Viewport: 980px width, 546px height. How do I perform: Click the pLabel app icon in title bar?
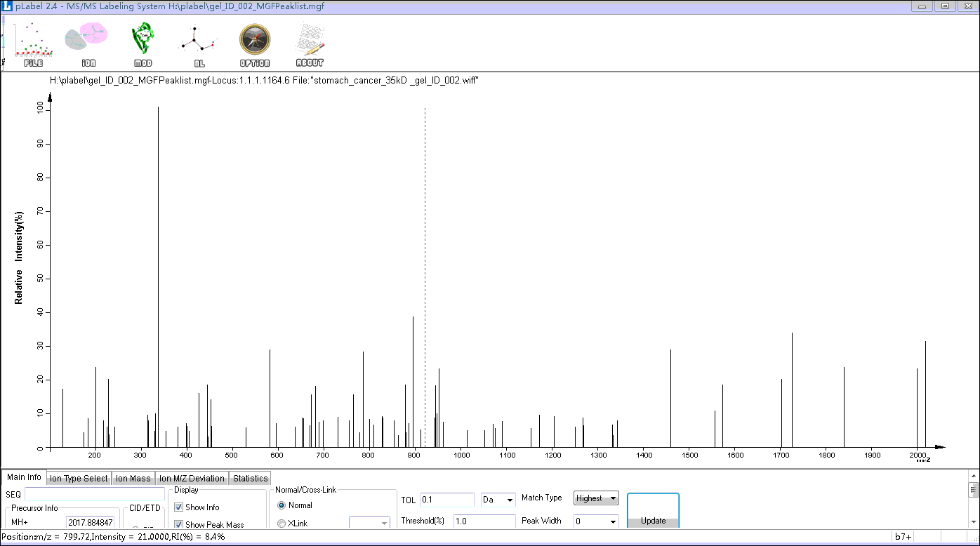click(7, 6)
